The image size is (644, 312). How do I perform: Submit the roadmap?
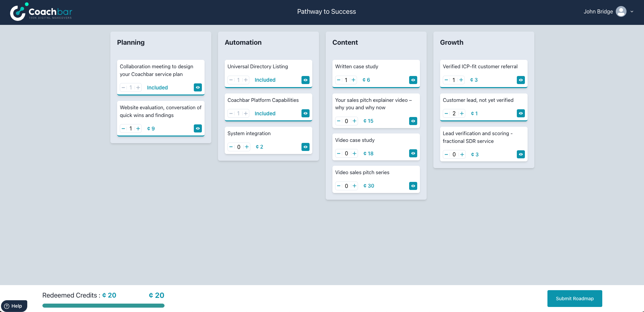tap(574, 299)
